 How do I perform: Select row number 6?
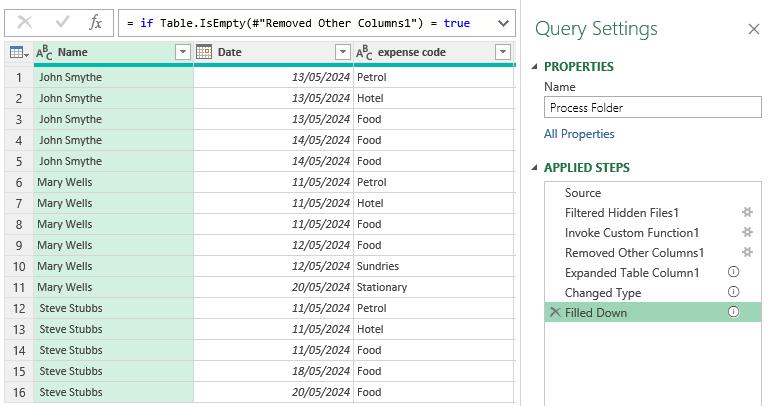[x=19, y=182]
